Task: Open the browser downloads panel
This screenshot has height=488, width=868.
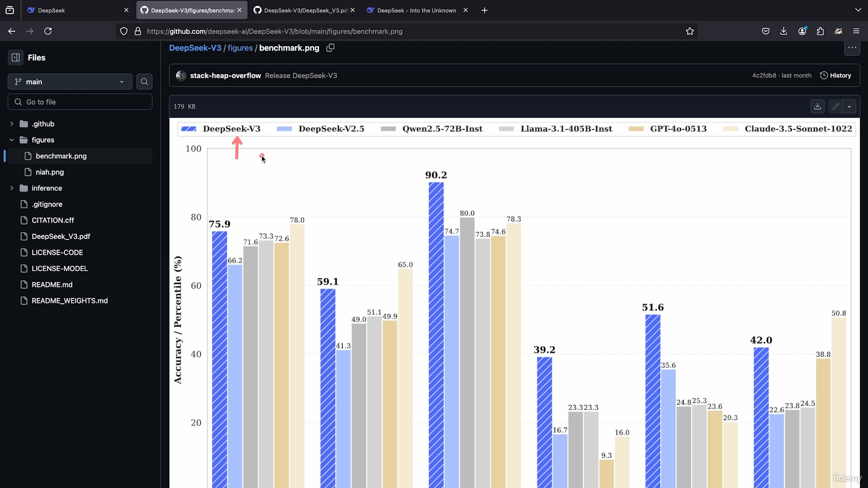Action: coord(783,31)
